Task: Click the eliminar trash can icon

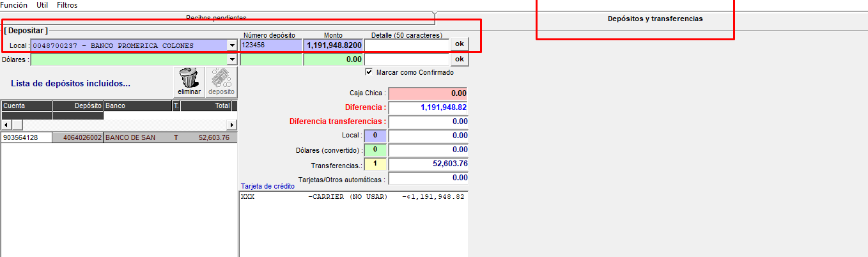Action: point(189,82)
